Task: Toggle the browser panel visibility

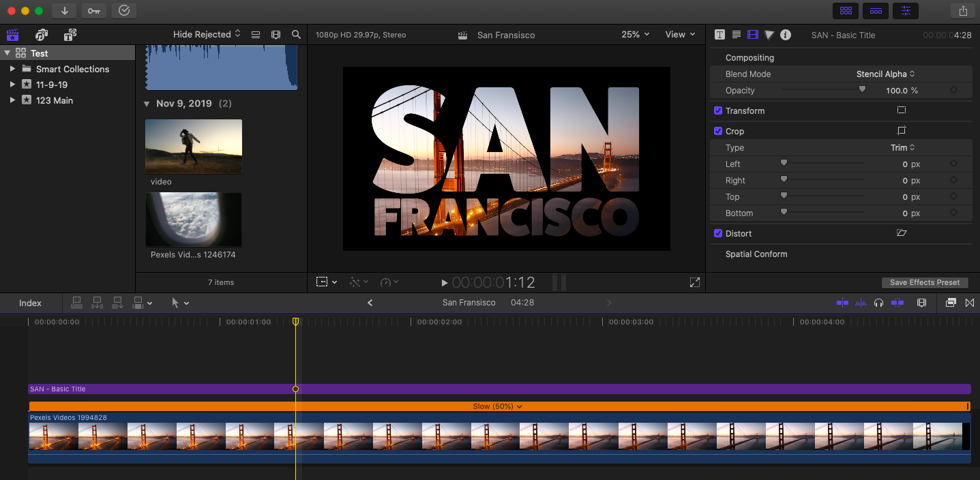Action: 846,10
